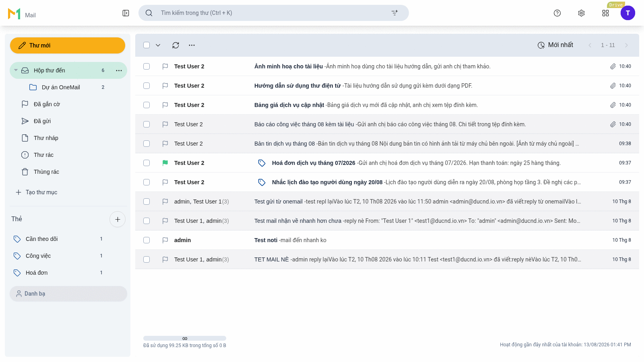The image size is (644, 362).
Task: Go to Đã gắn cờ flagged folder
Action: pos(68,104)
